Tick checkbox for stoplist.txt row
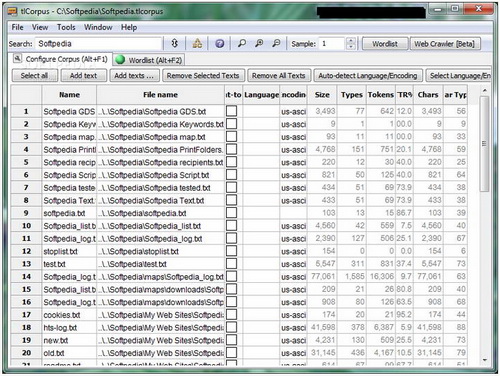The height and width of the screenshot is (376, 500). (x=232, y=251)
